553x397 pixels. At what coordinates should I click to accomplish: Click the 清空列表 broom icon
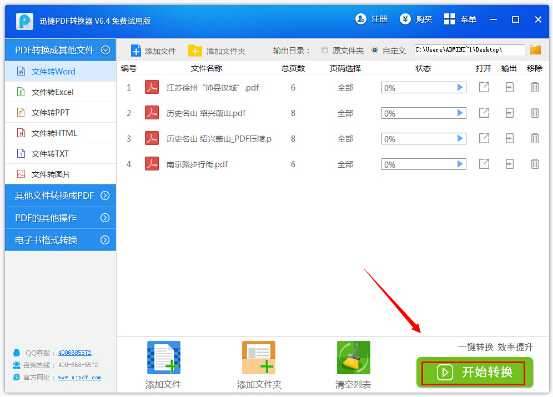coord(353,358)
